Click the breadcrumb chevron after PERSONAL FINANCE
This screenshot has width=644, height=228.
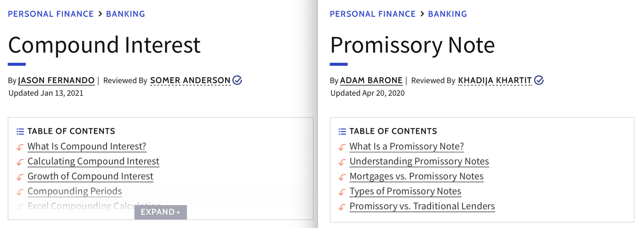[100, 14]
